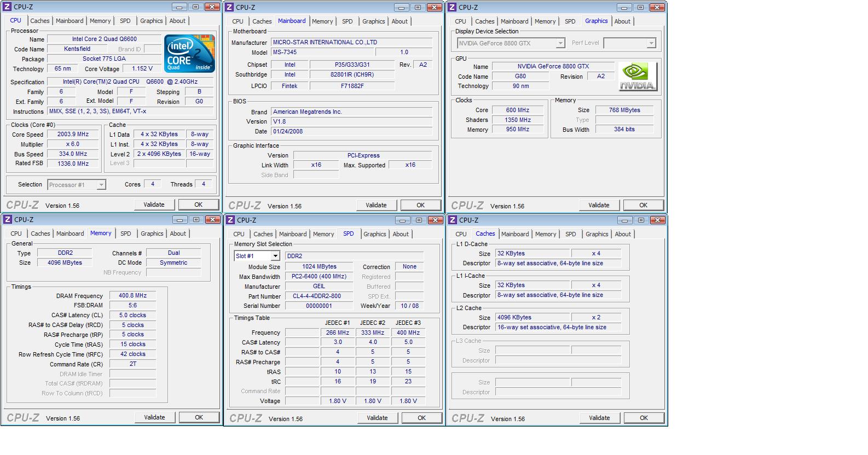Image resolution: width=868 pixels, height=455 pixels.
Task: Click OK in the Graphics window
Action: click(x=643, y=205)
